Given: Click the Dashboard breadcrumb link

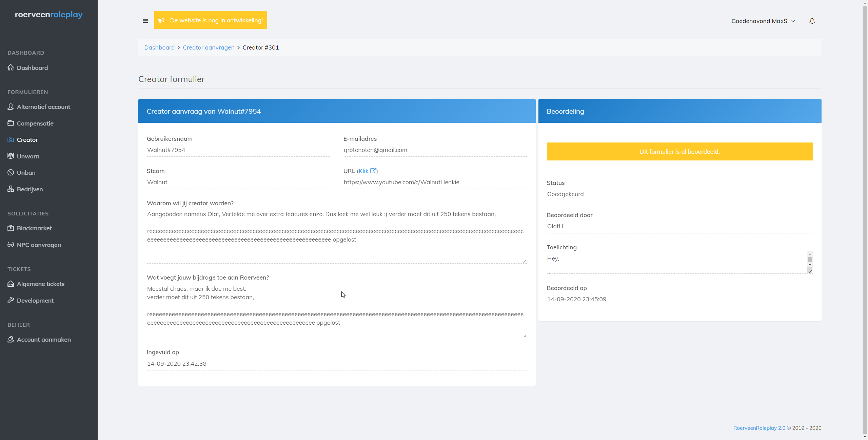Looking at the screenshot, I should pos(159,47).
